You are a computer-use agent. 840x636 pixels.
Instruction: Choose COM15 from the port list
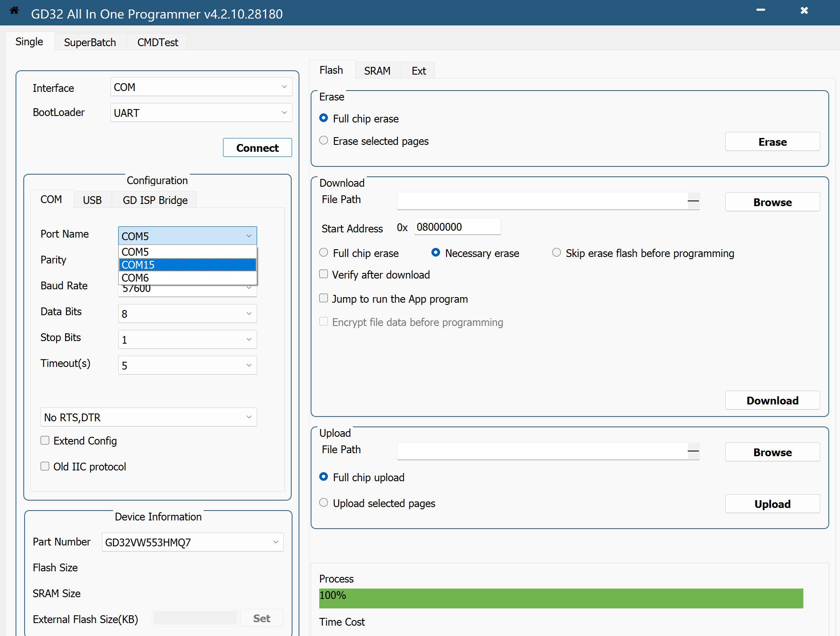(188, 265)
